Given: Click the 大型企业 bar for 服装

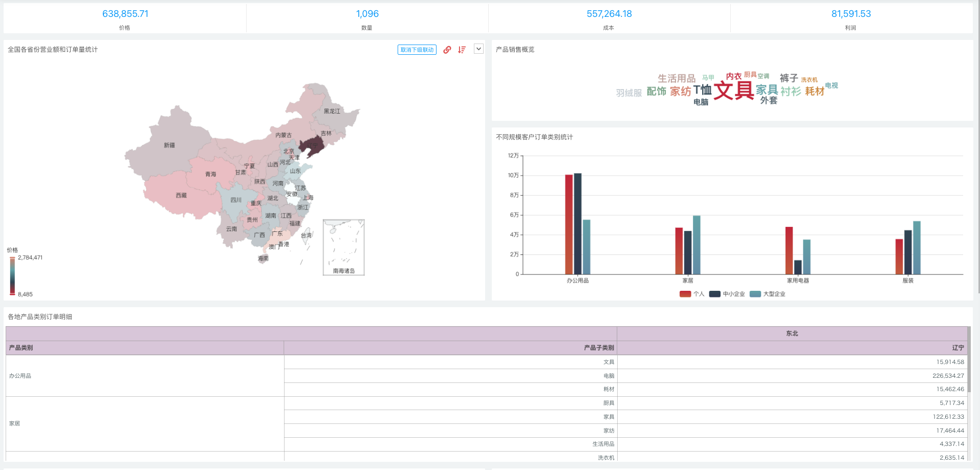Looking at the screenshot, I should click(x=917, y=248).
